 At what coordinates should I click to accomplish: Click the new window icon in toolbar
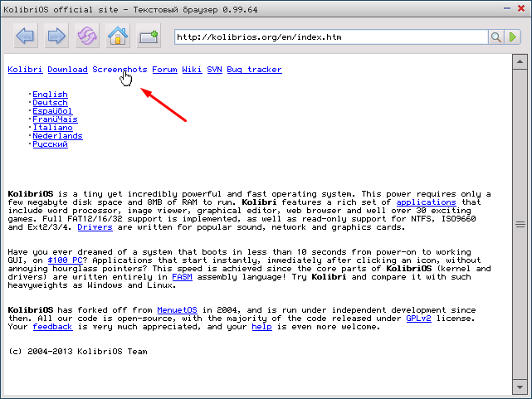(x=149, y=36)
